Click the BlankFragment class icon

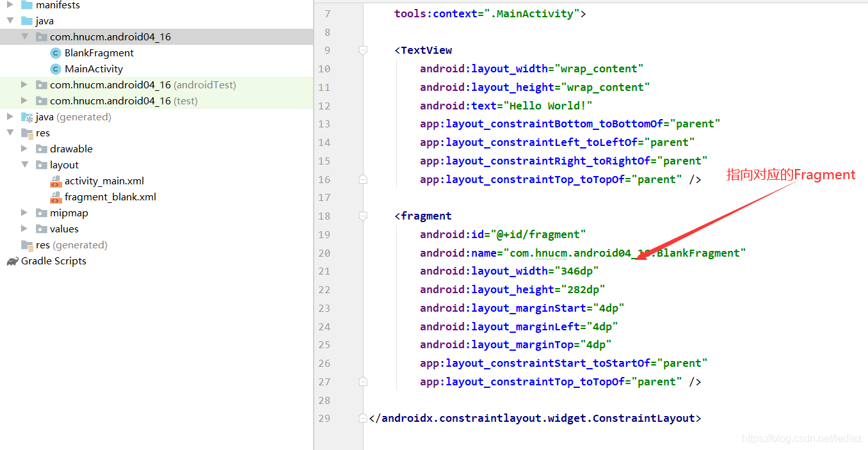(56, 53)
